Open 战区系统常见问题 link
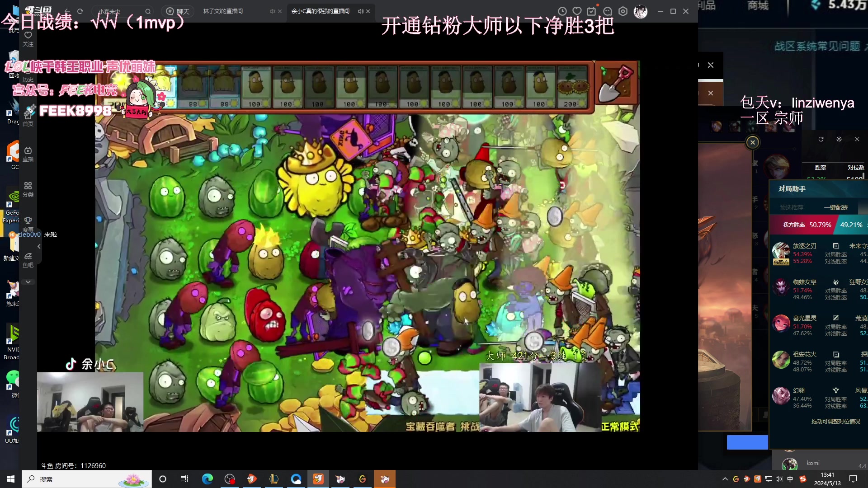 (817, 46)
